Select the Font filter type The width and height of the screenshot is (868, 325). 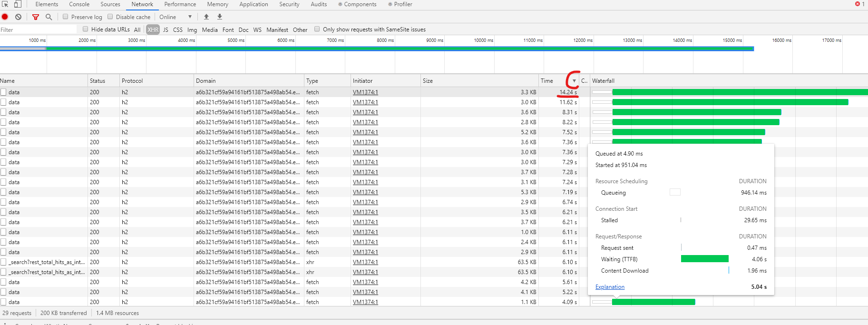coord(228,30)
